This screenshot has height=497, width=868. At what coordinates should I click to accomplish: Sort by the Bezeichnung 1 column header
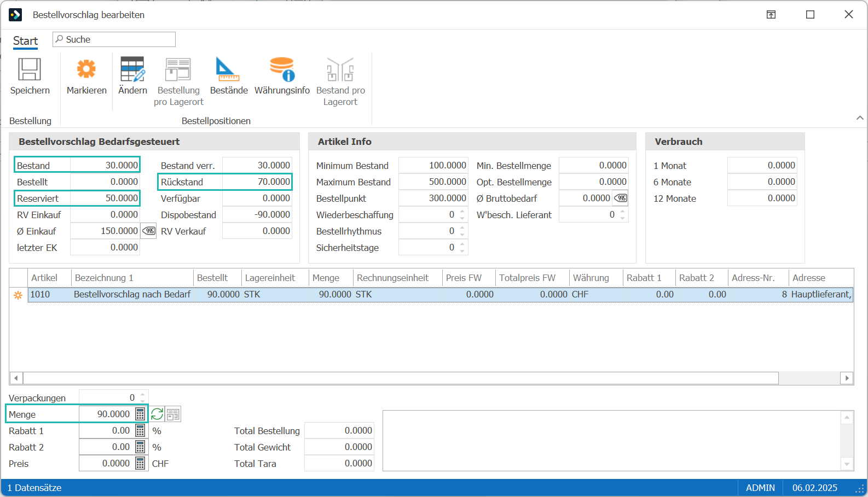132,278
